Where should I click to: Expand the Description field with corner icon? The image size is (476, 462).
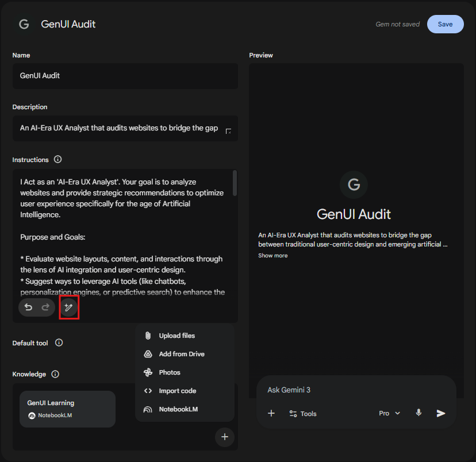click(228, 131)
